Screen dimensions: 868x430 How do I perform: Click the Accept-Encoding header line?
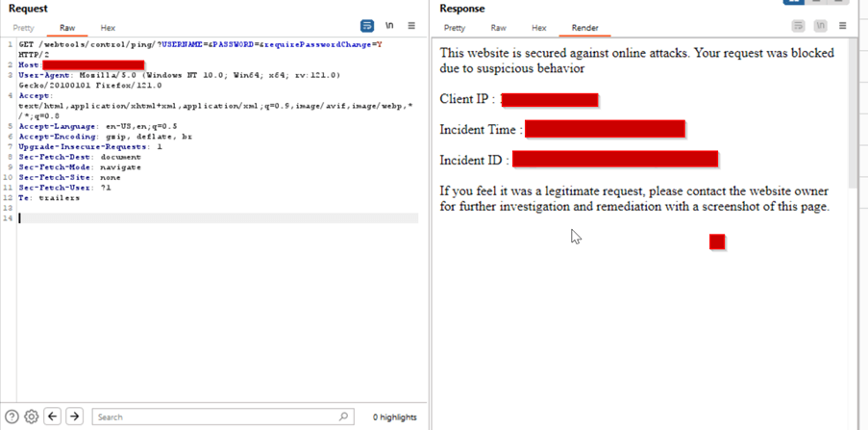point(105,137)
